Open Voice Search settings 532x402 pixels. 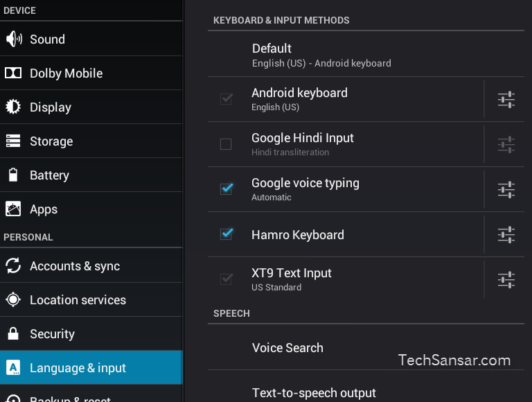(x=366, y=348)
